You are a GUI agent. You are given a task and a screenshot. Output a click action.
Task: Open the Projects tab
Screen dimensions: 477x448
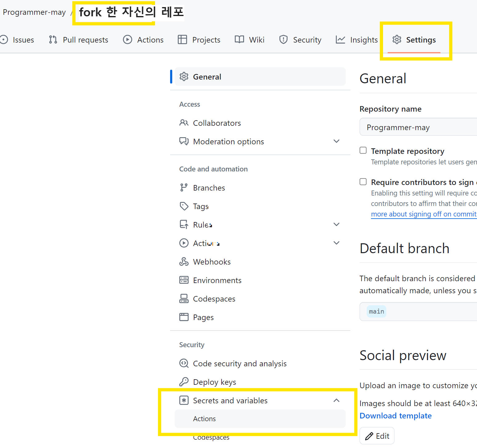pyautogui.click(x=199, y=40)
